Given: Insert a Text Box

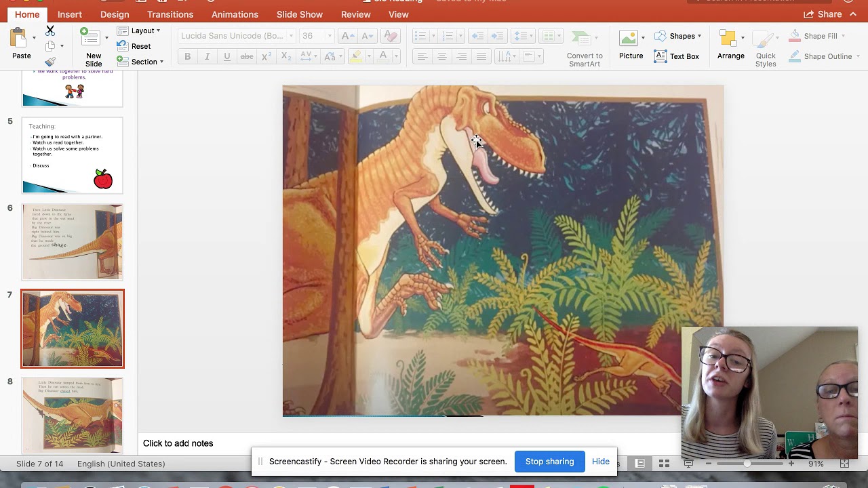Looking at the screenshot, I should pyautogui.click(x=677, y=56).
